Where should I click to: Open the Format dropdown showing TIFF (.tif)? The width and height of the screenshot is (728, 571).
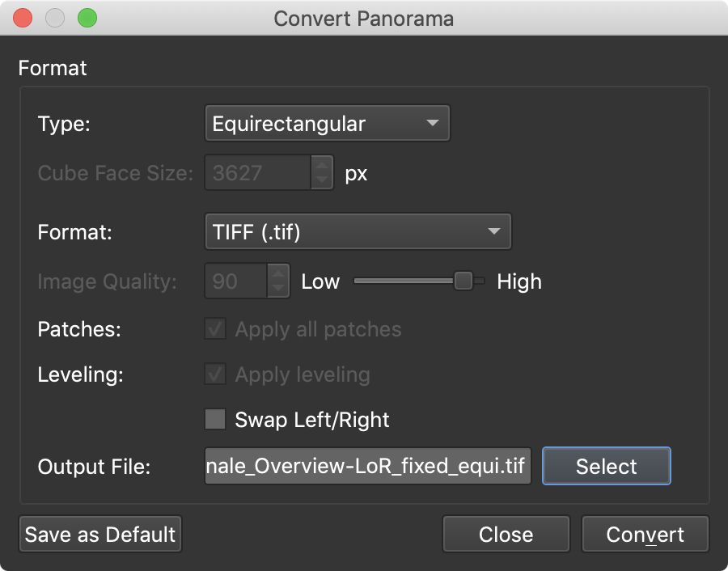pyautogui.click(x=358, y=231)
